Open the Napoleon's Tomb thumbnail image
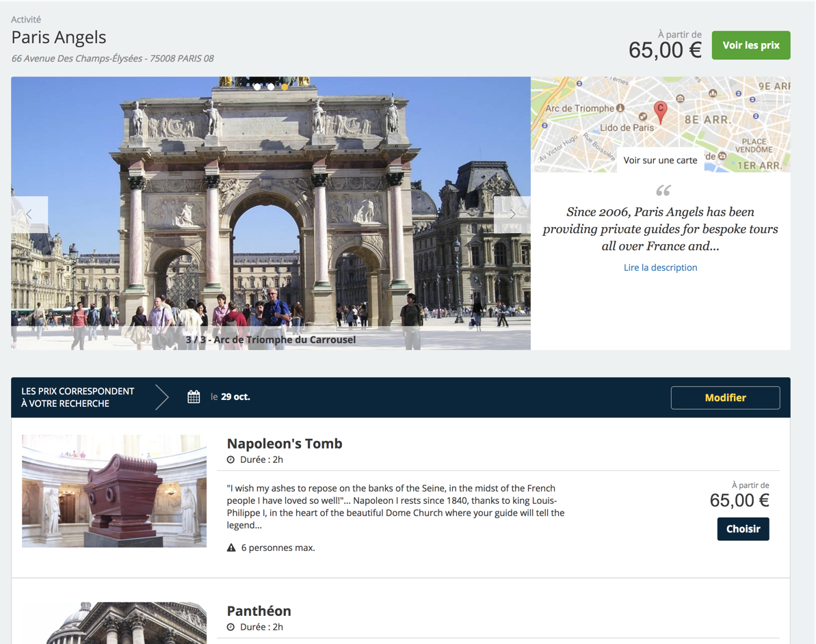This screenshot has height=644, width=816. [114, 491]
